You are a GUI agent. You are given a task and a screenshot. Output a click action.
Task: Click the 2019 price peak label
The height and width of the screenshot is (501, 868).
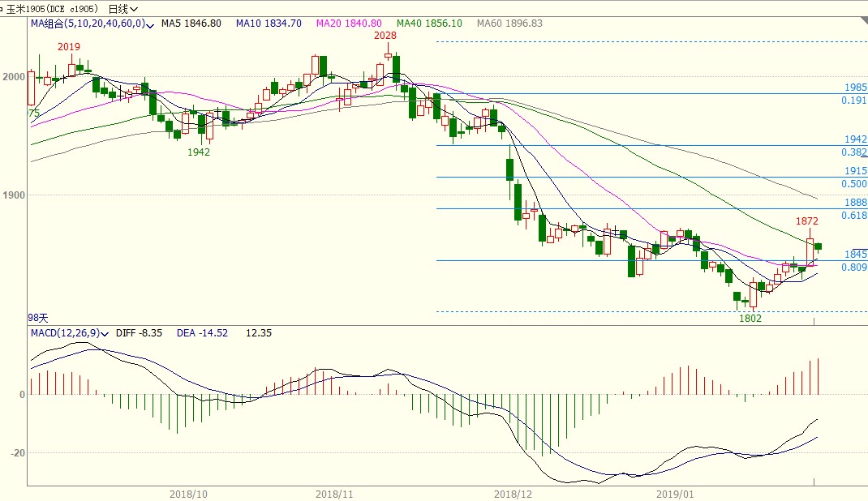(x=69, y=47)
